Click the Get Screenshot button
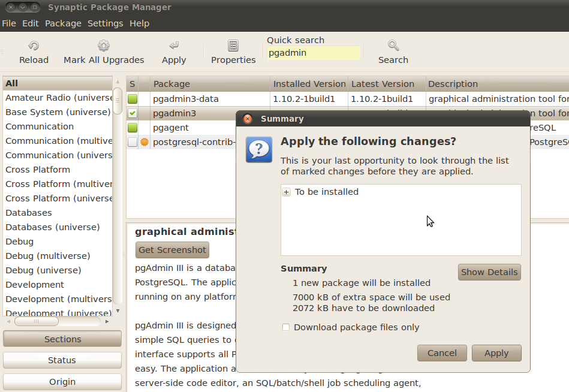Image resolution: width=569 pixels, height=392 pixels. tap(172, 250)
